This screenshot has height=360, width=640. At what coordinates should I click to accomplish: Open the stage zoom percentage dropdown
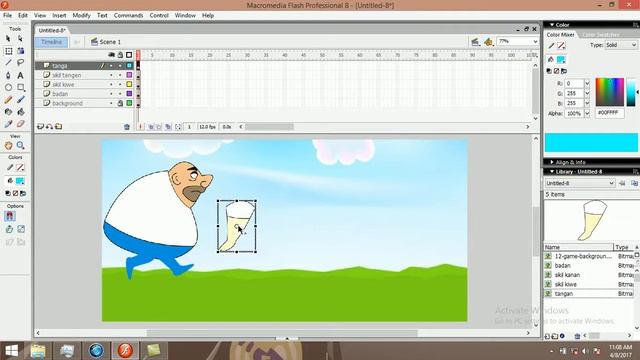[535, 42]
